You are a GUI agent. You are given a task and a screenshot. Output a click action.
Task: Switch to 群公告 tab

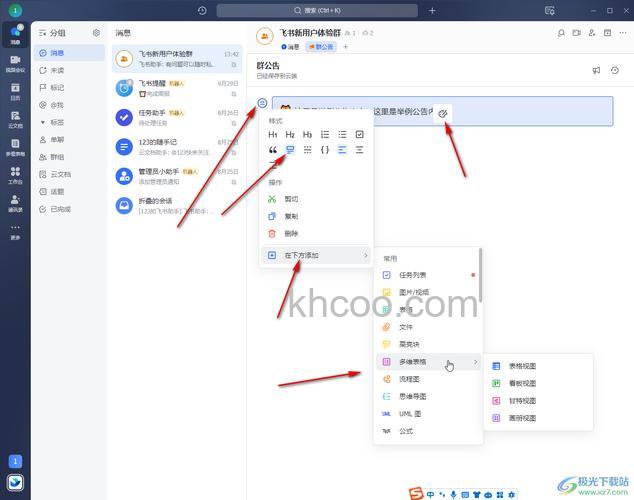tap(321, 47)
